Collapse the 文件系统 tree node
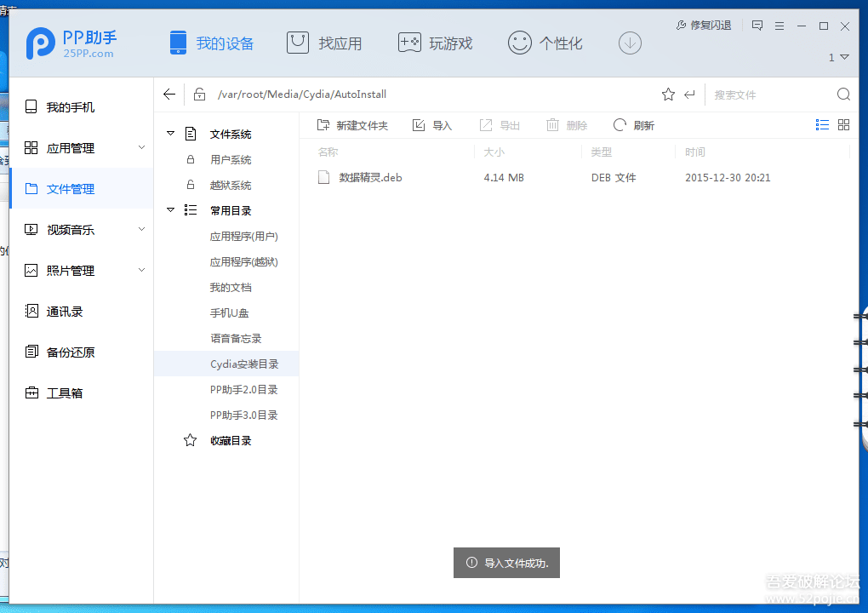The image size is (868, 613). [170, 134]
